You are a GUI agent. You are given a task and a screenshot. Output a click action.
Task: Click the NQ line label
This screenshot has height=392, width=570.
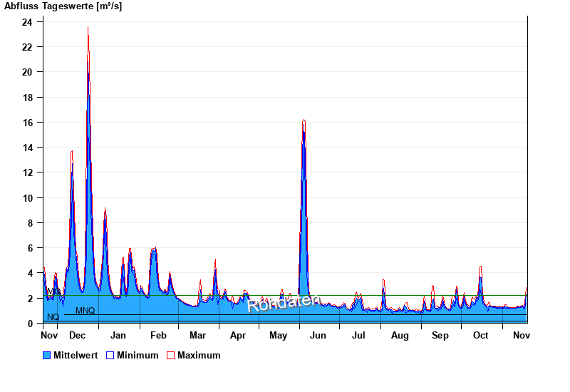pos(53,317)
